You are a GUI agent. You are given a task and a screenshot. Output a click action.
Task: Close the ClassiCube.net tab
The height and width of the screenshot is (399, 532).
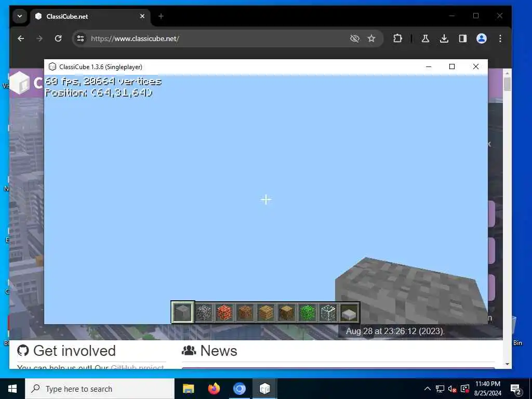tap(142, 16)
